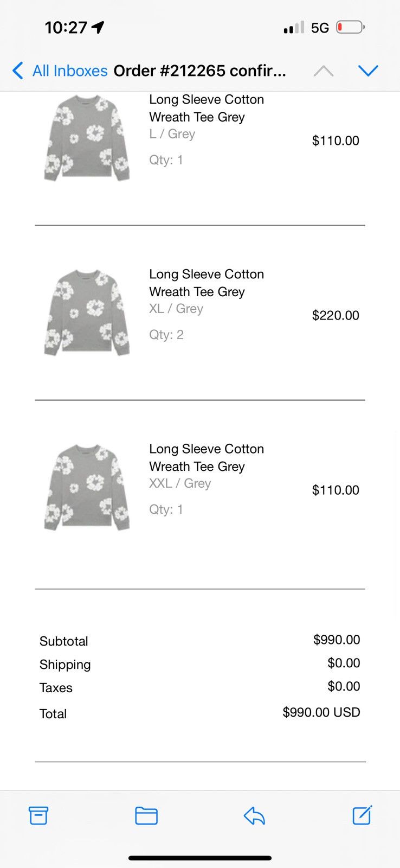Tap the XL item product name
Viewport: 400px width, 868px height.
(x=207, y=283)
